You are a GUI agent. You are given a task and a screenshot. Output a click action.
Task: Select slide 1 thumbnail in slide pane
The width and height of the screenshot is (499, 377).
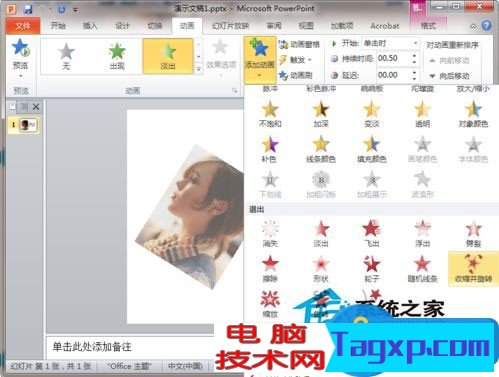tap(28, 125)
